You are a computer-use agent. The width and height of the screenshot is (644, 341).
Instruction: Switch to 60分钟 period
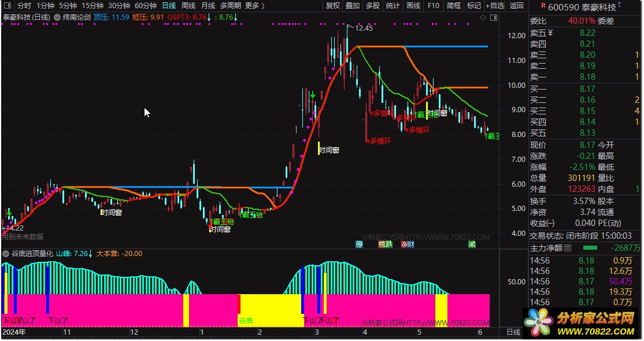[146, 6]
